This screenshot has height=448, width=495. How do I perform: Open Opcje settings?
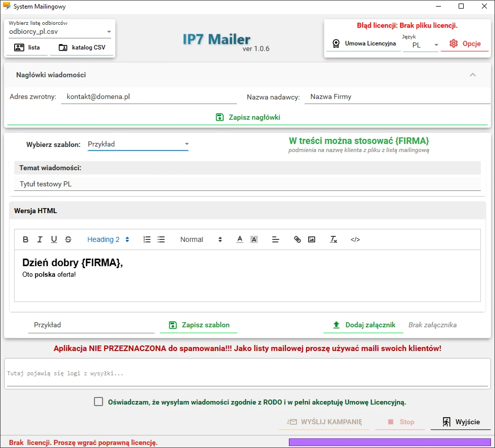click(x=465, y=43)
